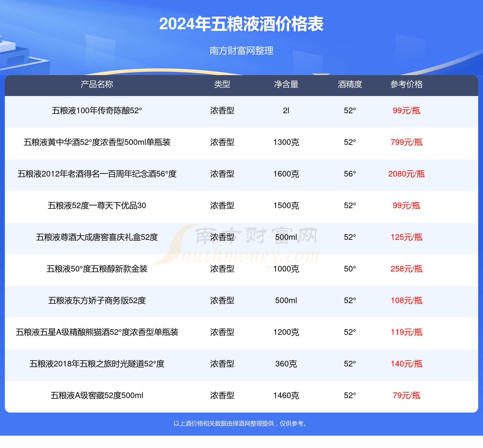The height and width of the screenshot is (448, 483).
Task: Click the subtitle 南方财富网整理
Action: tap(241, 51)
